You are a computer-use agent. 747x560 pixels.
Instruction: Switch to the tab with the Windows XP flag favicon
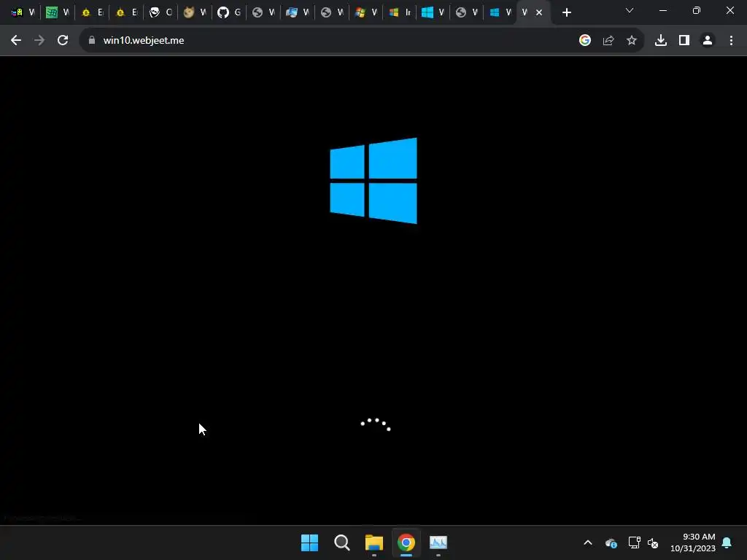click(x=366, y=13)
